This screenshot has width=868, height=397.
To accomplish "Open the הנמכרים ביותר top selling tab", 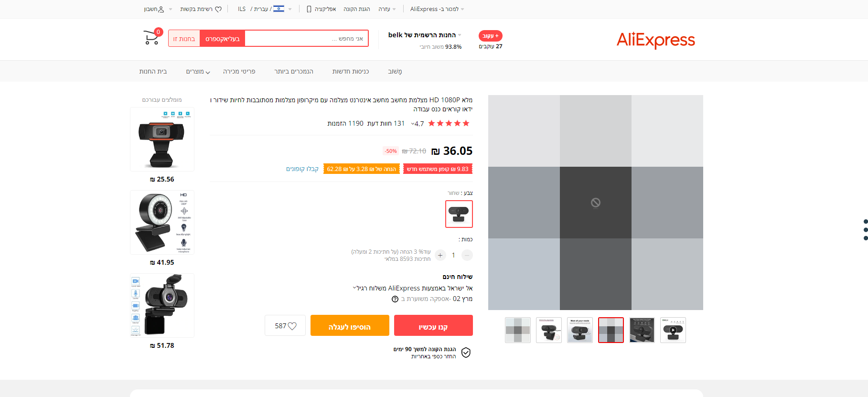I will point(294,71).
